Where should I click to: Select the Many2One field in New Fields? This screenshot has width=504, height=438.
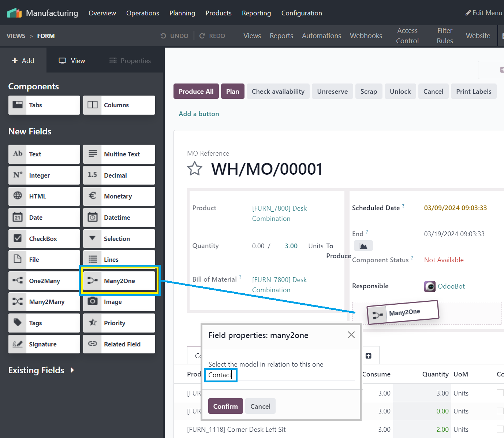click(119, 281)
